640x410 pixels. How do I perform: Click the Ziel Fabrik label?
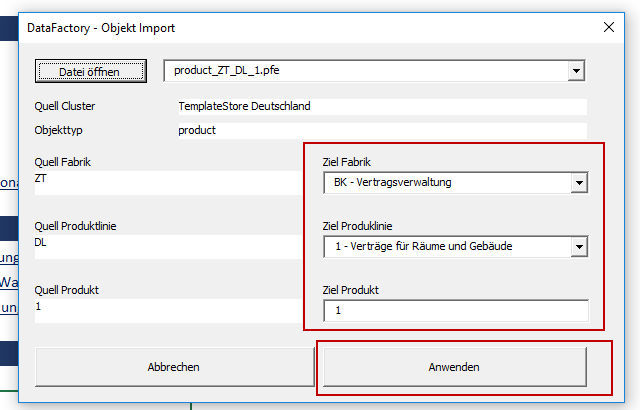point(349,162)
